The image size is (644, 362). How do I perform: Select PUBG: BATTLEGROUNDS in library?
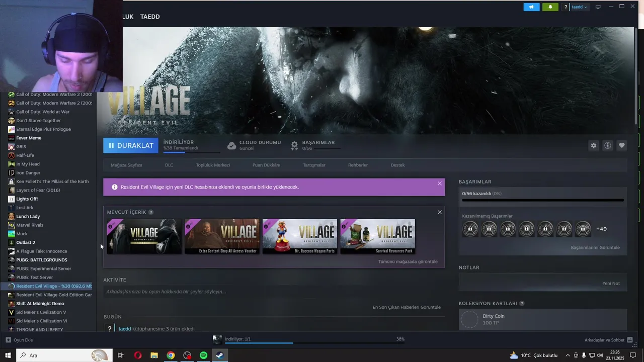pos(41,260)
